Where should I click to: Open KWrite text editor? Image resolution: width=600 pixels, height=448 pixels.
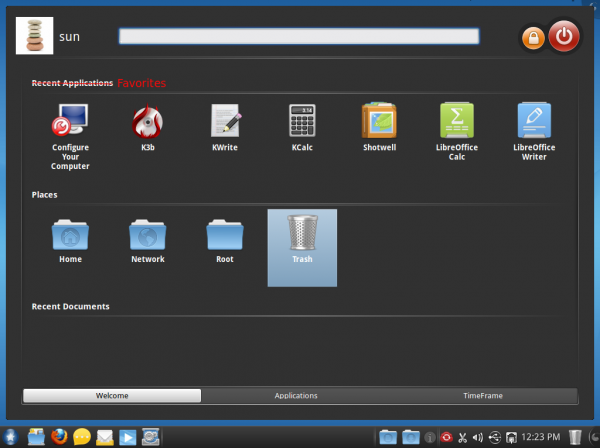click(x=225, y=127)
